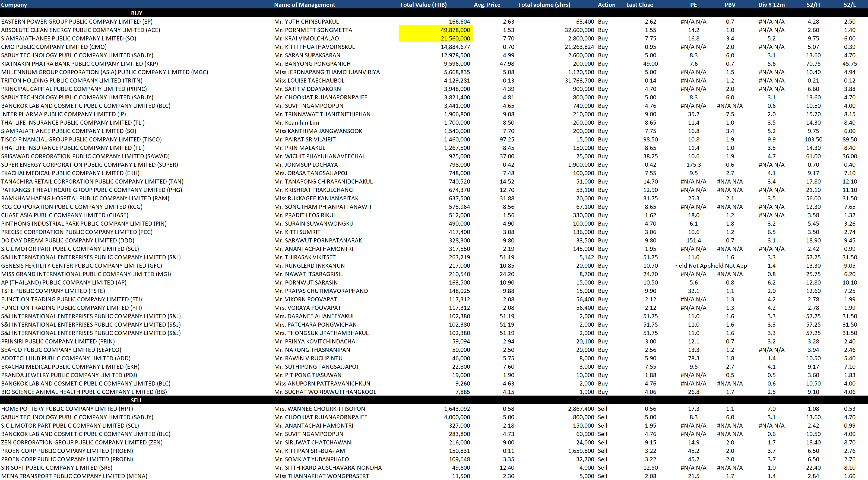868x480 pixels.
Task: Select Mr. KITTI PHUATHAVORNSKUL cell
Action: point(314,47)
